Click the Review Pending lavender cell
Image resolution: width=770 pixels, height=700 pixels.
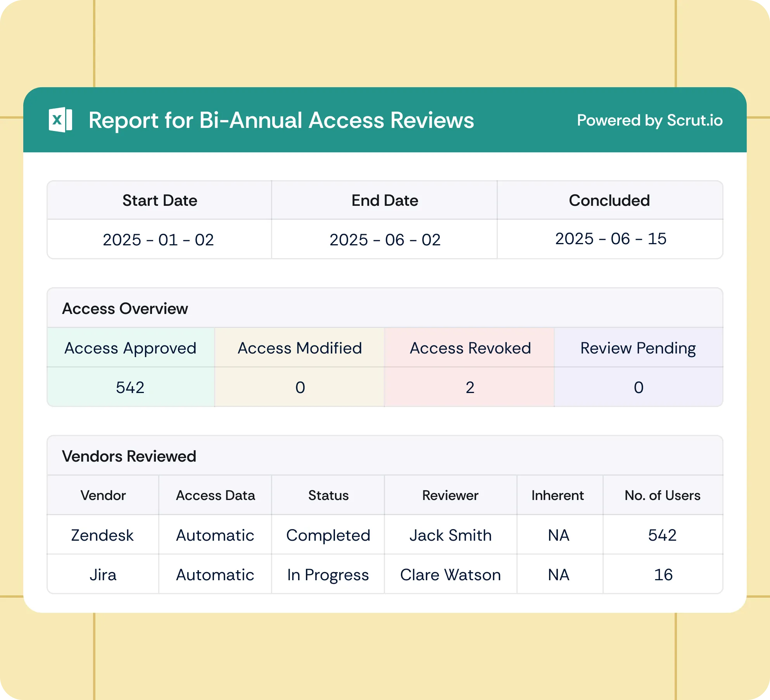pos(638,348)
